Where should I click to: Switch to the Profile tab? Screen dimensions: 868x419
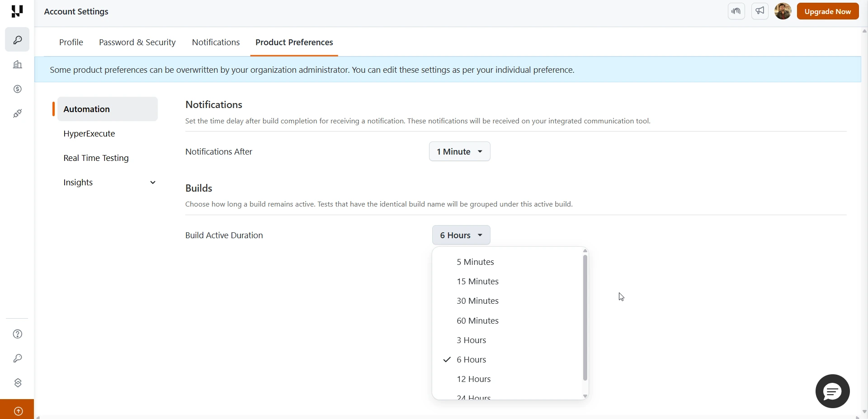coord(71,42)
